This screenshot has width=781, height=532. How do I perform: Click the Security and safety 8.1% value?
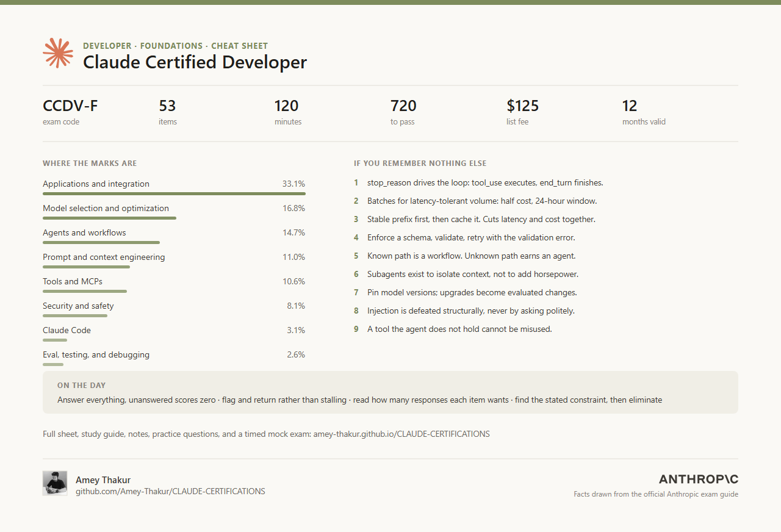(296, 306)
